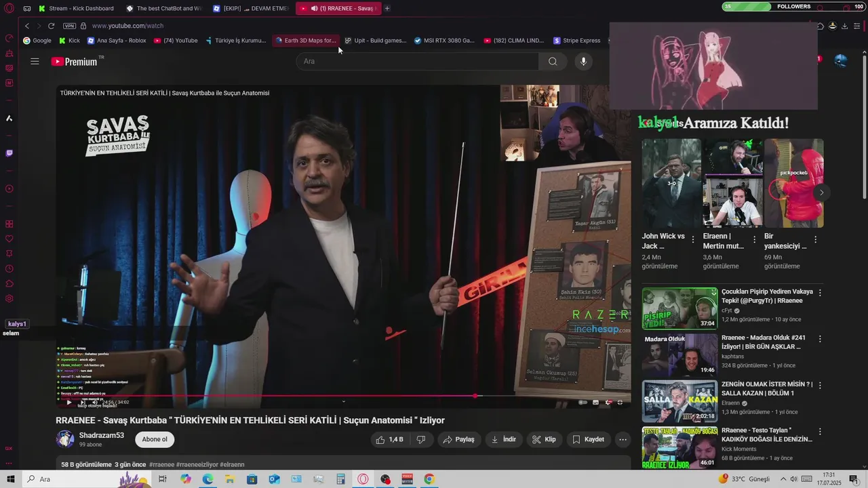
Task: Switch to Stream - Kick Dashboard tab
Action: (77, 8)
